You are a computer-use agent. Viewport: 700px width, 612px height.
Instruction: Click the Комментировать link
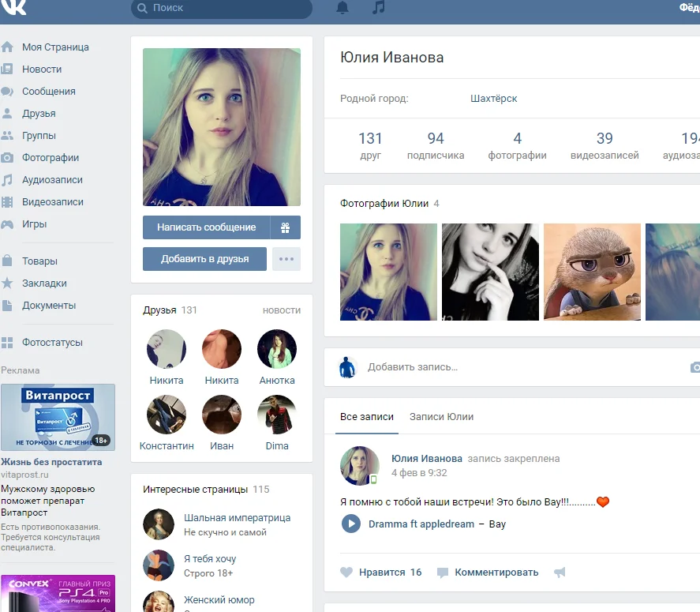point(496,573)
